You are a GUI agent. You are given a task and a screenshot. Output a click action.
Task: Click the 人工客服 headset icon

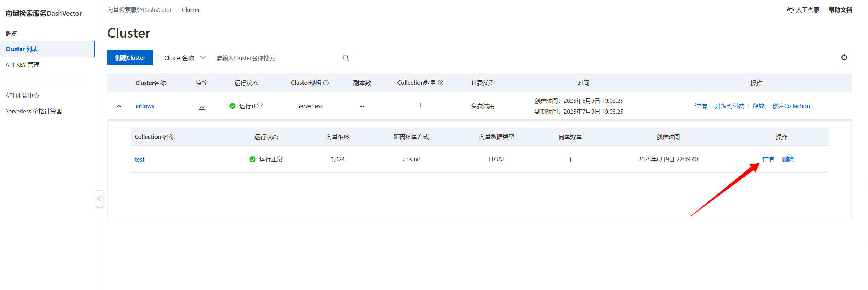(790, 10)
